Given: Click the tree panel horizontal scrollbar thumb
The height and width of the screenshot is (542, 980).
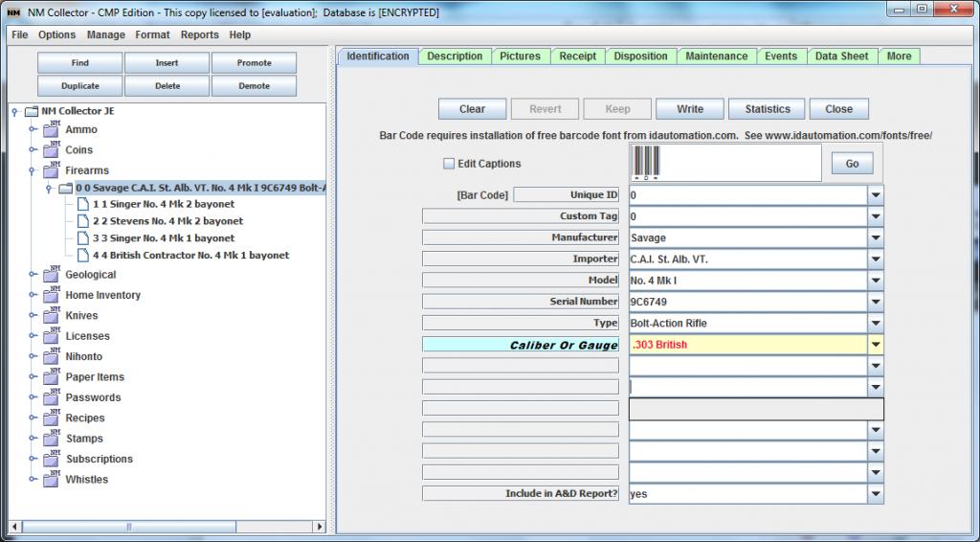Looking at the screenshot, I should 129,527.
